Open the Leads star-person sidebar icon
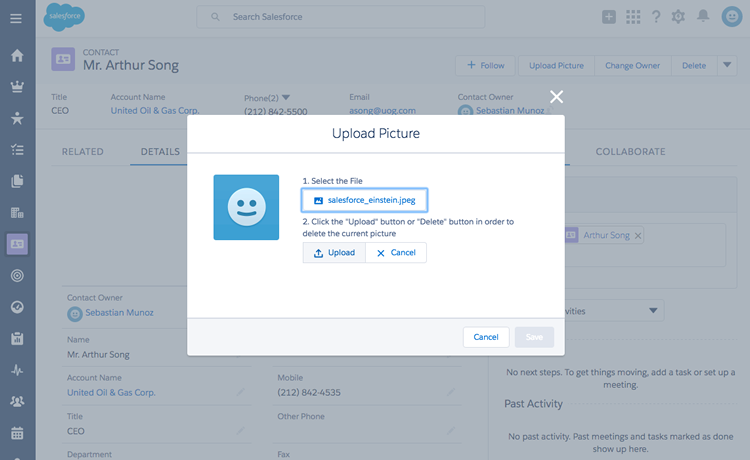This screenshot has width=750, height=460. [x=17, y=118]
